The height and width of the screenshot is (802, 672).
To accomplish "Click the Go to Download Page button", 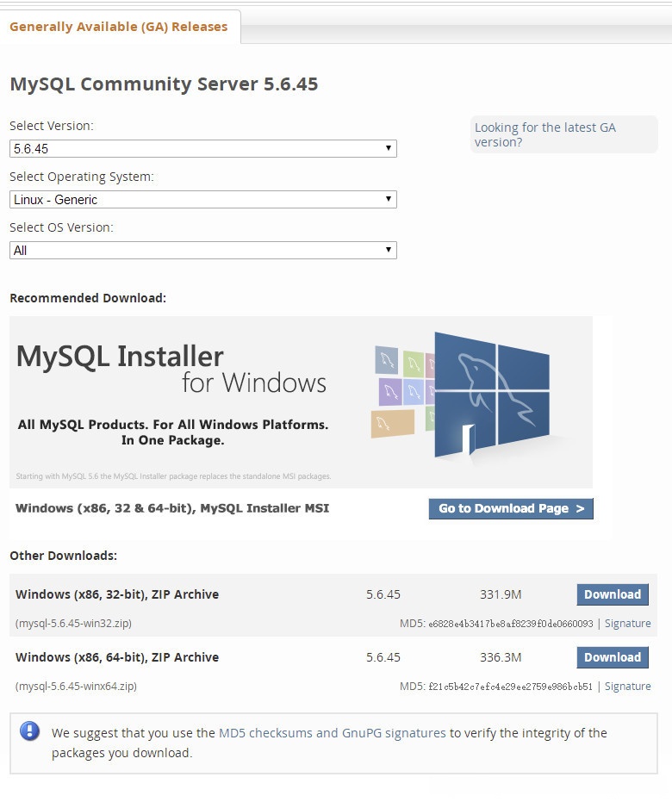I will tap(511, 508).
